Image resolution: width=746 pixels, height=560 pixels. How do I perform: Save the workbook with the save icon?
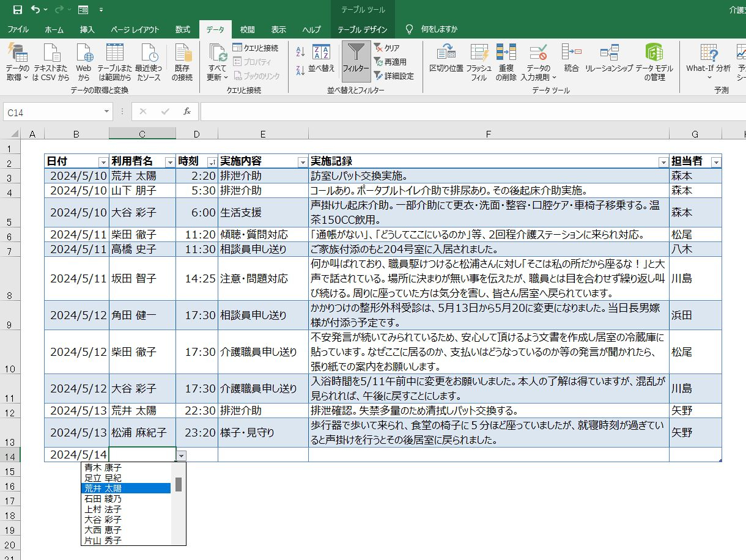(17, 10)
